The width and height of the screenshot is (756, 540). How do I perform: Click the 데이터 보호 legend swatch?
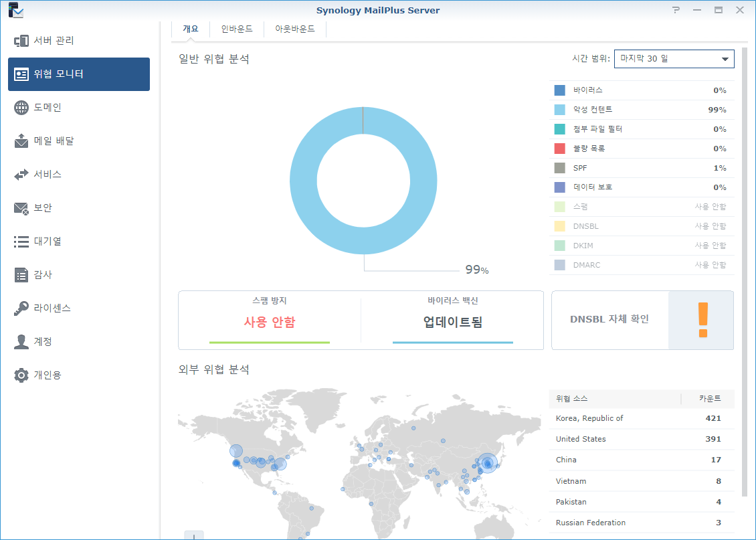(560, 187)
